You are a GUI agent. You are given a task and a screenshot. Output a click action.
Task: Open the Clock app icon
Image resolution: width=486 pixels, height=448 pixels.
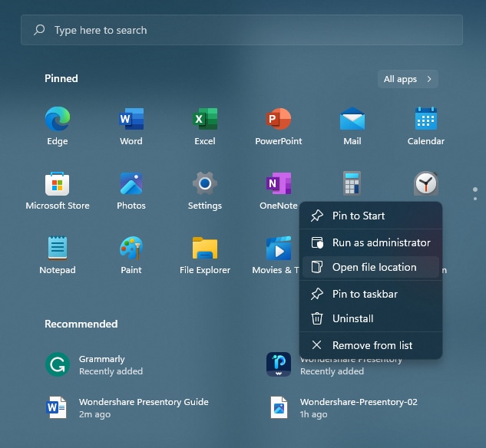(x=426, y=183)
